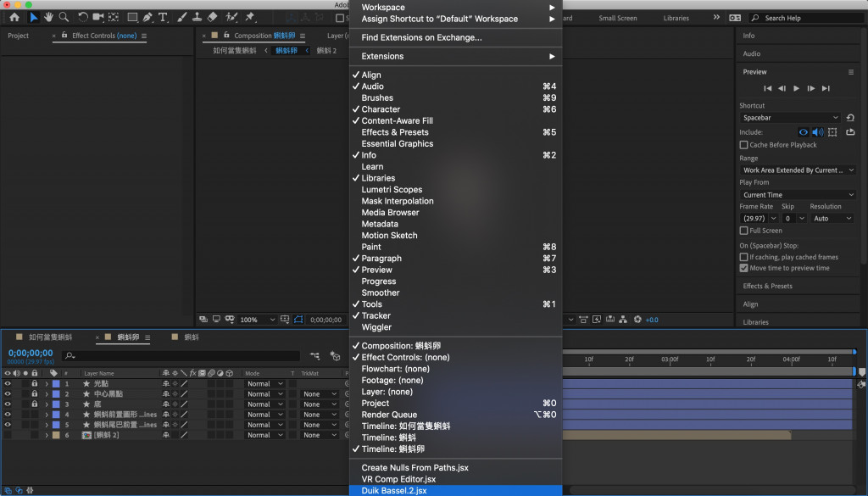This screenshot has height=496, width=868.
Task: Click Draft 3D cube icon in timeline
Action: click(335, 356)
